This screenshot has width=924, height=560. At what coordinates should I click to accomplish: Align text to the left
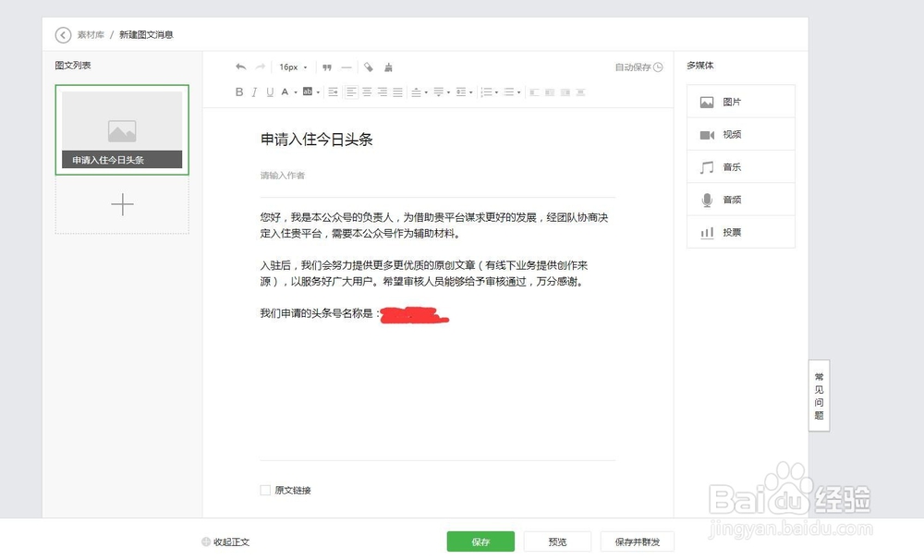pyautogui.click(x=351, y=92)
